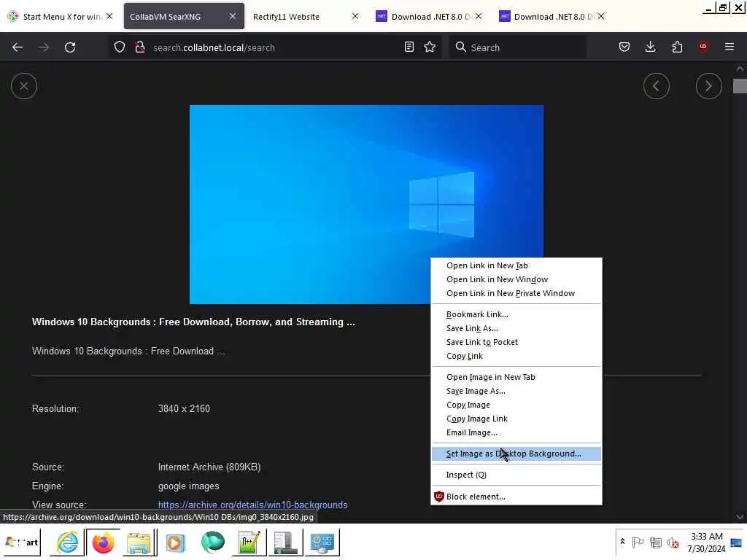This screenshot has height=560, width=747.
Task: Select Save Link As from context menu
Action: (x=516, y=328)
